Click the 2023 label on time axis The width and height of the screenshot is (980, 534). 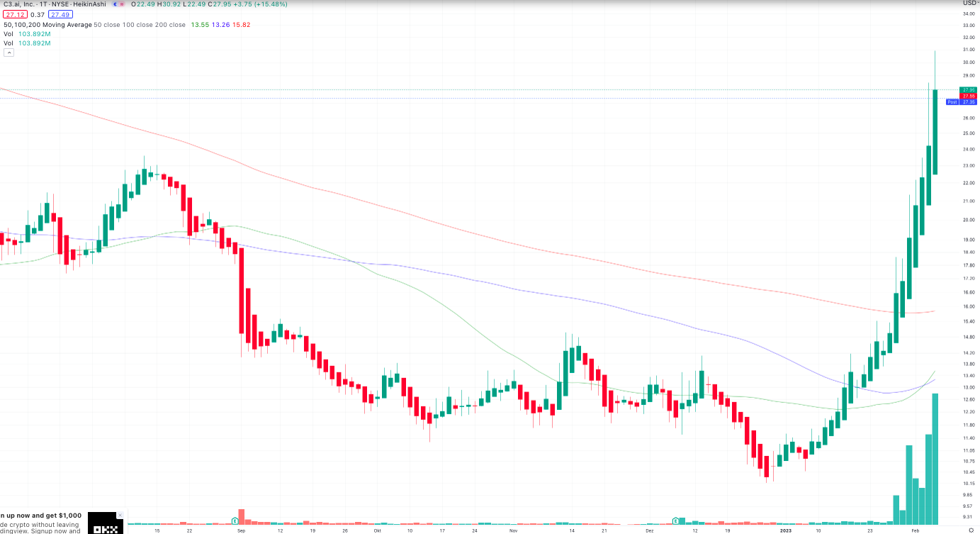coord(785,530)
